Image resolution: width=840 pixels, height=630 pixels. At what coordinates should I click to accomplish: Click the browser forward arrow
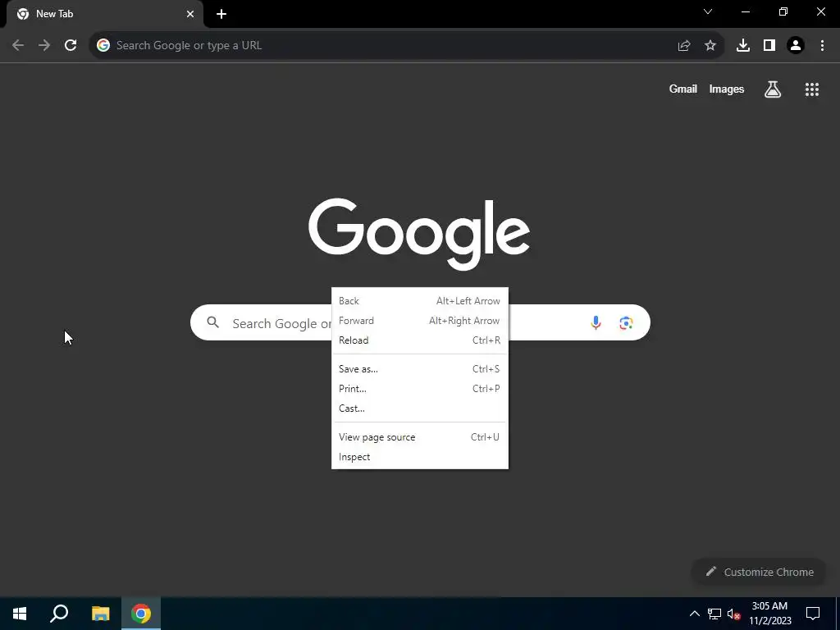[x=44, y=46]
